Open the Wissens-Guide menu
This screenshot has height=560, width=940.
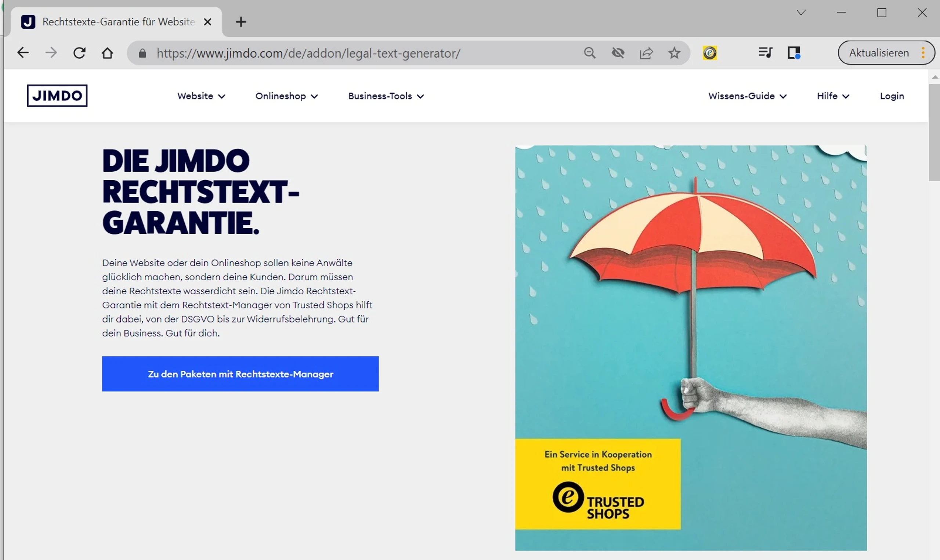[748, 96]
